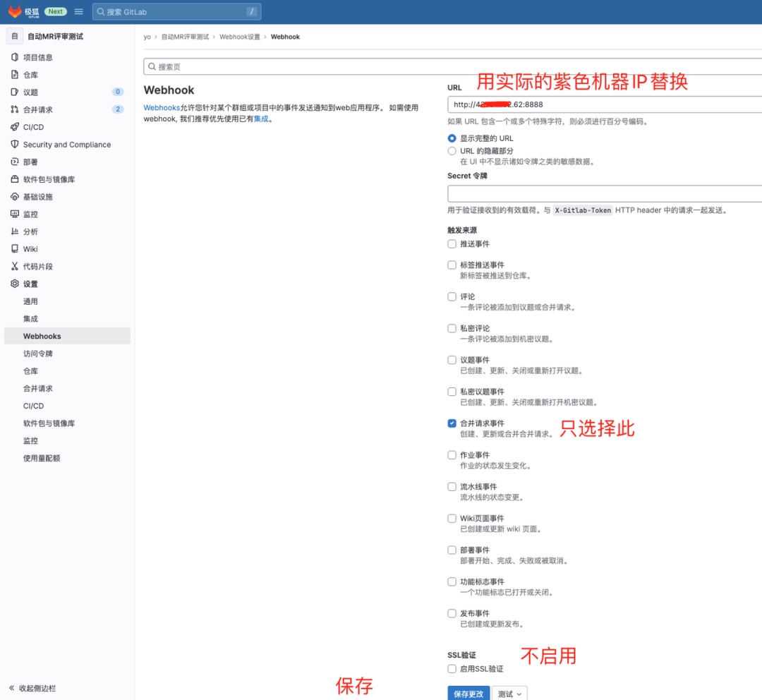
Task: Toggle the enable SSL verification checkbox
Action: point(452,669)
